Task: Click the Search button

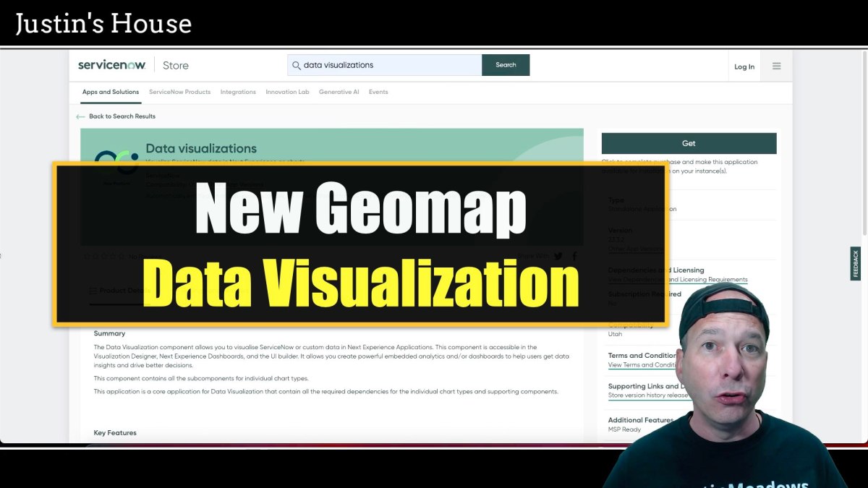Action: (505, 65)
